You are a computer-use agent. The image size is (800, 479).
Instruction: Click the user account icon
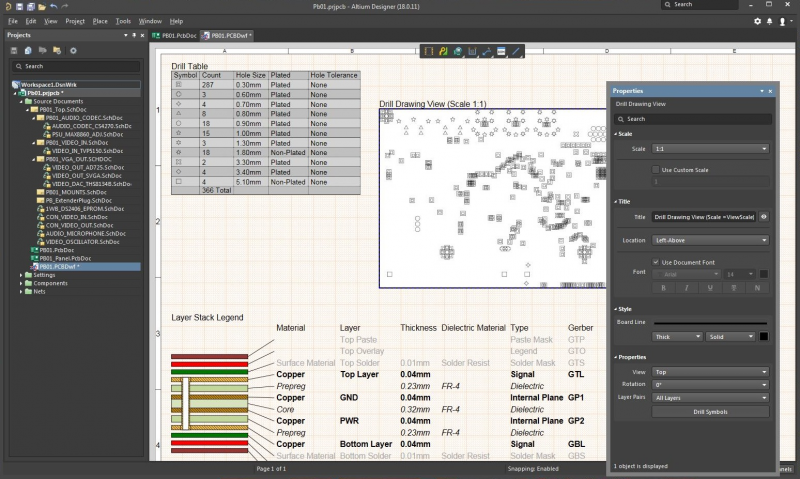coord(781,20)
